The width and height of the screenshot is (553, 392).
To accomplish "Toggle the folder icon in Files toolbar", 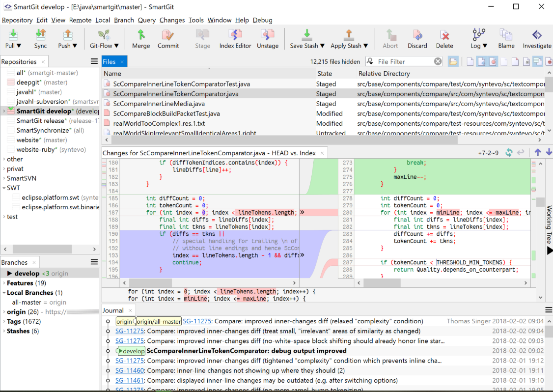I will pos(453,61).
